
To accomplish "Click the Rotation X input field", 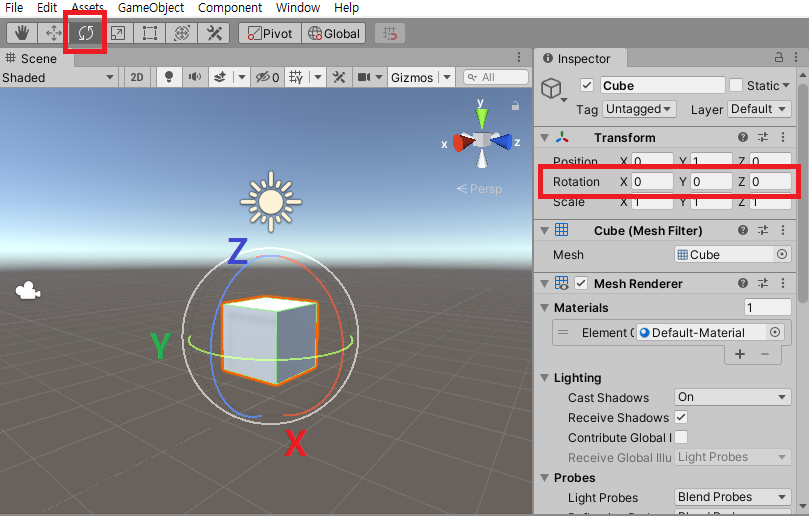I will [x=652, y=182].
